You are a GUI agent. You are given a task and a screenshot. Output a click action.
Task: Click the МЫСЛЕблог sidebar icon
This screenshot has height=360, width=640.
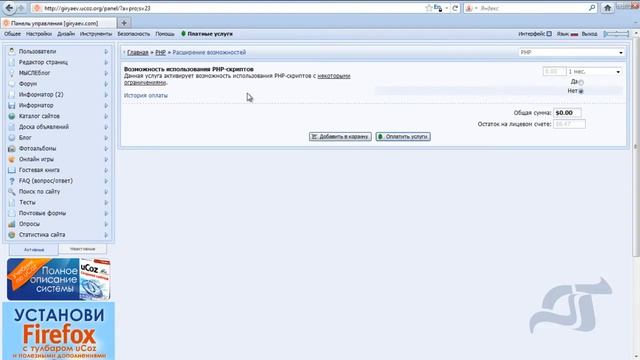pyautogui.click(x=11, y=73)
